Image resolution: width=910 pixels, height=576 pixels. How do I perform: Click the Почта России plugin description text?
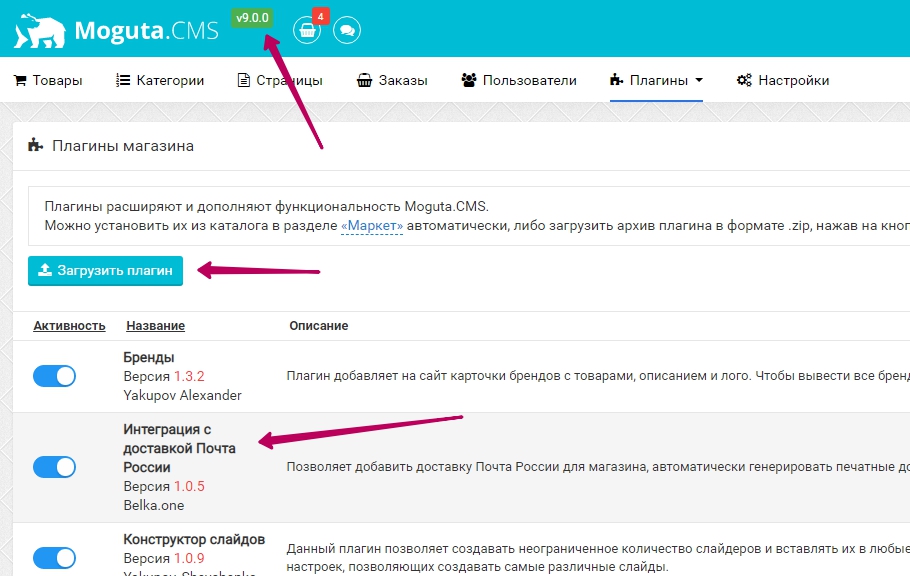pos(598,467)
